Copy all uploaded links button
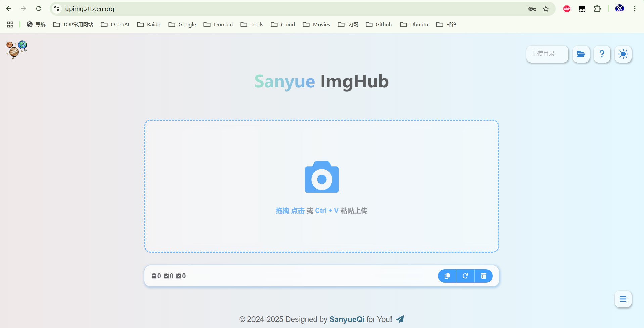The width and height of the screenshot is (644, 328). tap(447, 276)
